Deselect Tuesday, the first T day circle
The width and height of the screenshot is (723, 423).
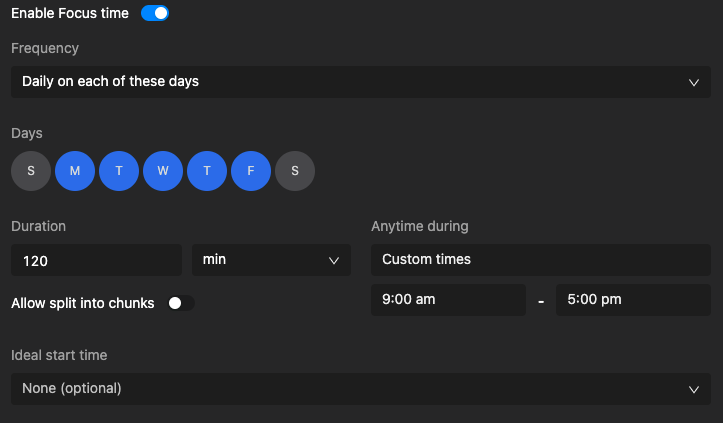click(x=119, y=171)
